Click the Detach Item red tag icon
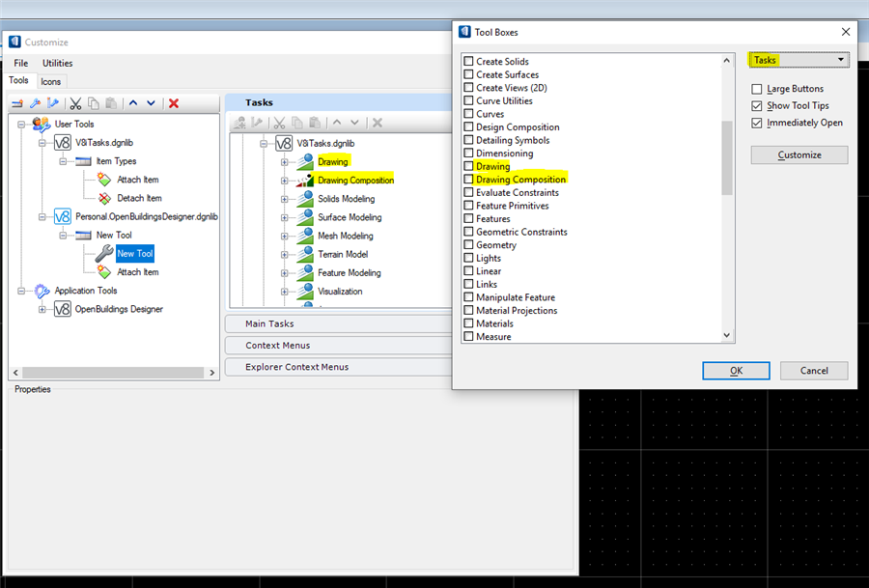The width and height of the screenshot is (869, 588). (104, 198)
